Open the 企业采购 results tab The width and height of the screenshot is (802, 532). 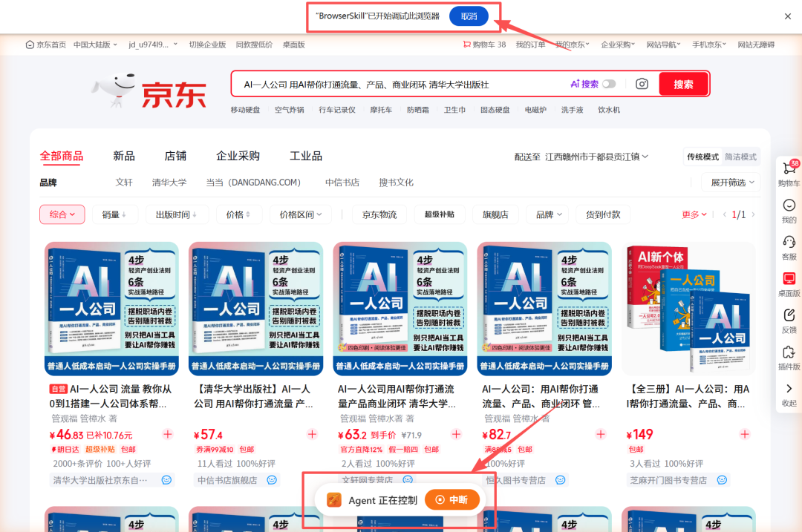point(238,156)
